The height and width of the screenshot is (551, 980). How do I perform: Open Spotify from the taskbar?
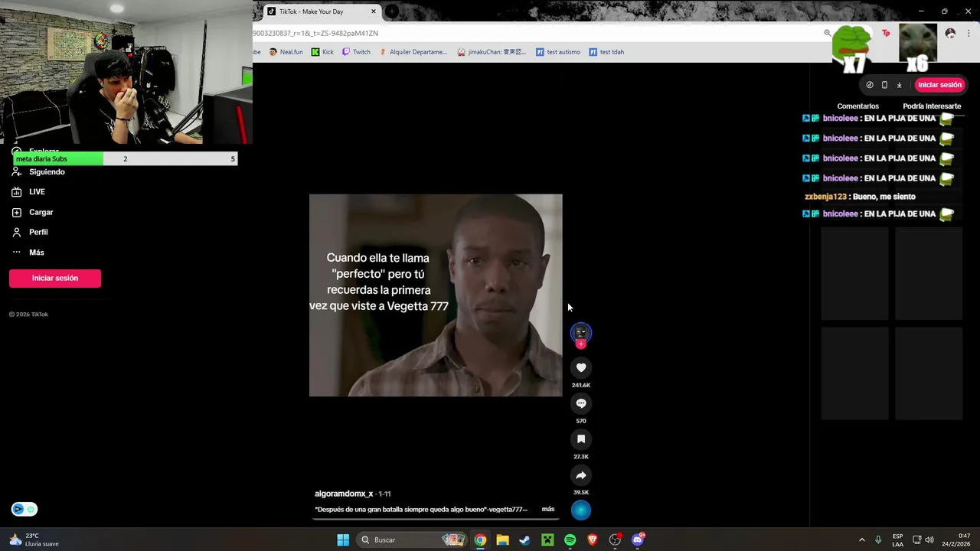click(570, 540)
